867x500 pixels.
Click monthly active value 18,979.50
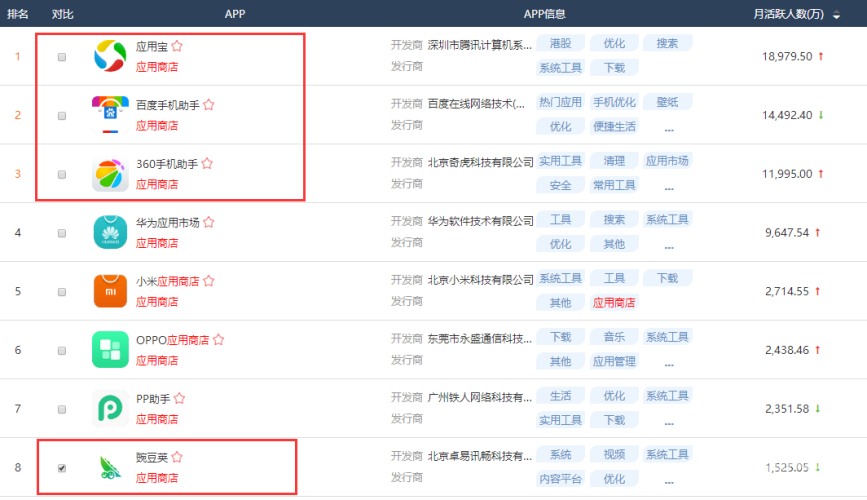pyautogui.click(x=787, y=56)
